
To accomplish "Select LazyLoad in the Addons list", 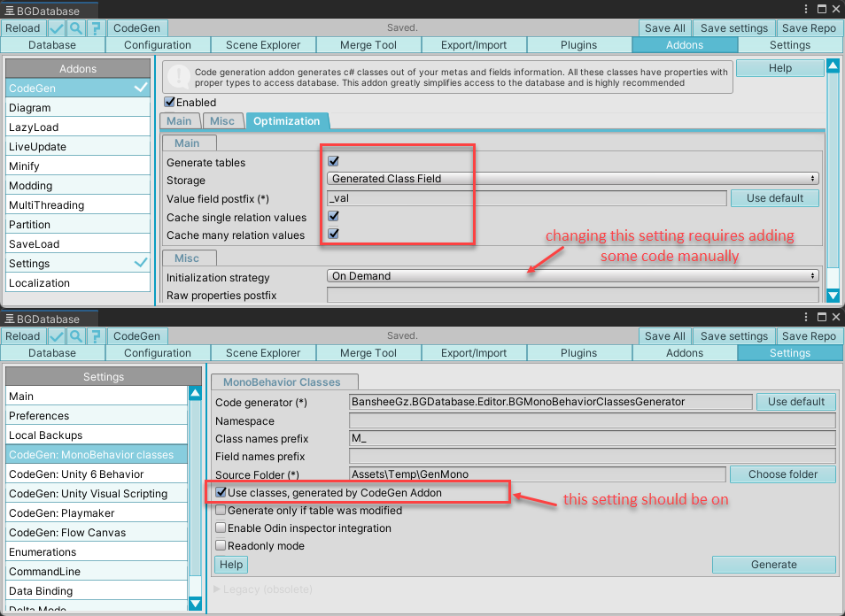I will [x=78, y=127].
